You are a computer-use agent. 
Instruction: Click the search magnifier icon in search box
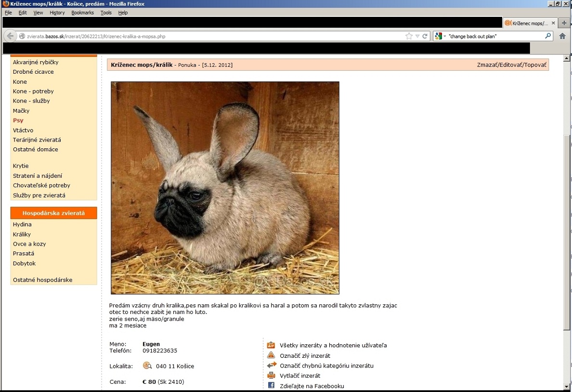547,36
